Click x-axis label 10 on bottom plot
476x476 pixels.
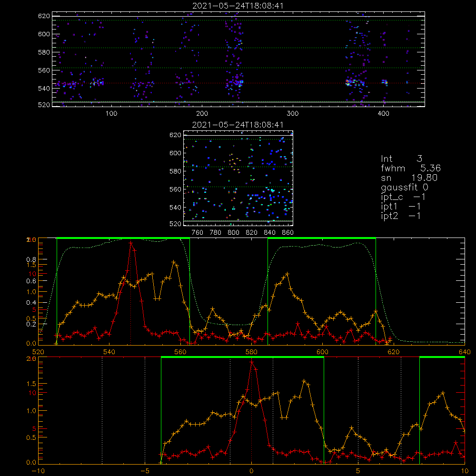pyautogui.click(x=465, y=471)
